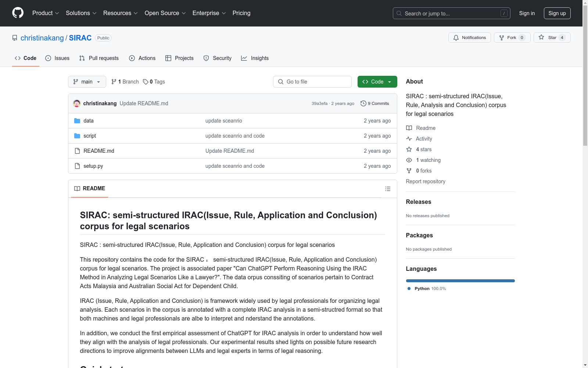Click the star icon beside 4 stars
The image size is (588, 368).
[x=409, y=149]
